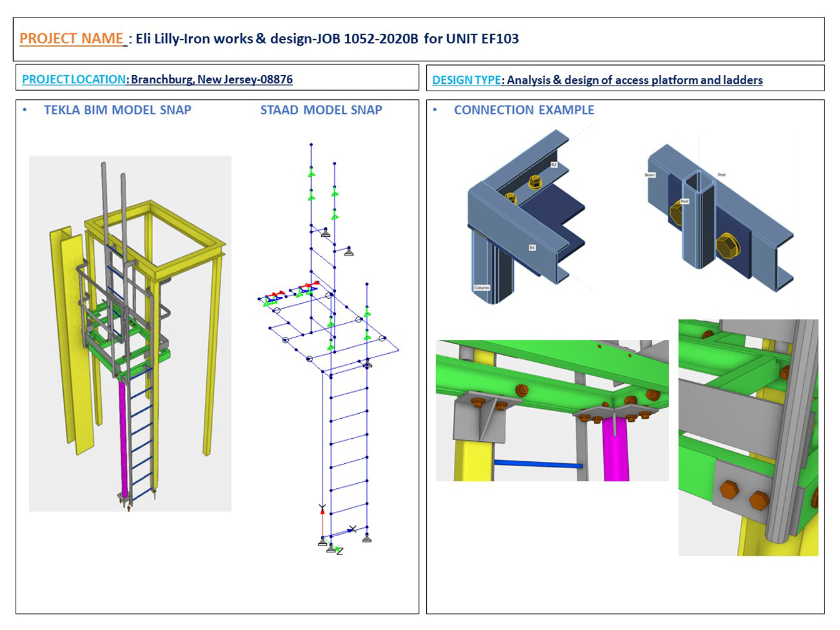The image size is (840, 630).
Task: Click the PROJECT NAME heading label
Action: [x=72, y=39]
